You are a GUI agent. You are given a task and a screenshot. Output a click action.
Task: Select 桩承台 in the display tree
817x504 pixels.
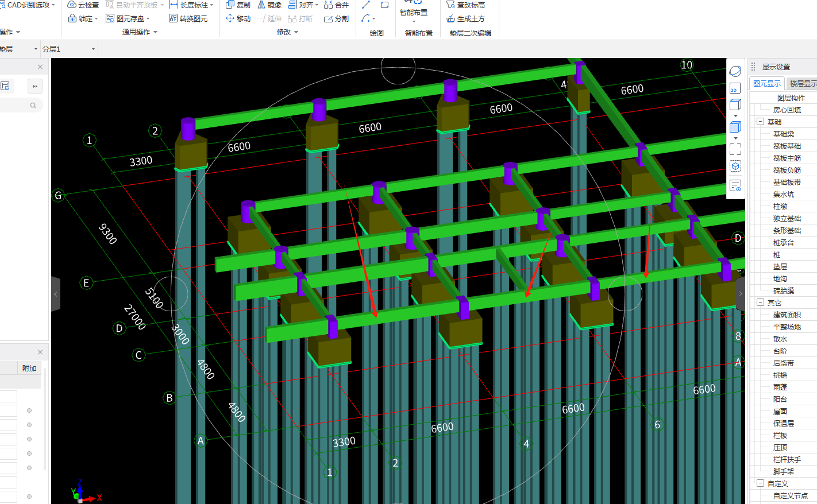pos(784,242)
